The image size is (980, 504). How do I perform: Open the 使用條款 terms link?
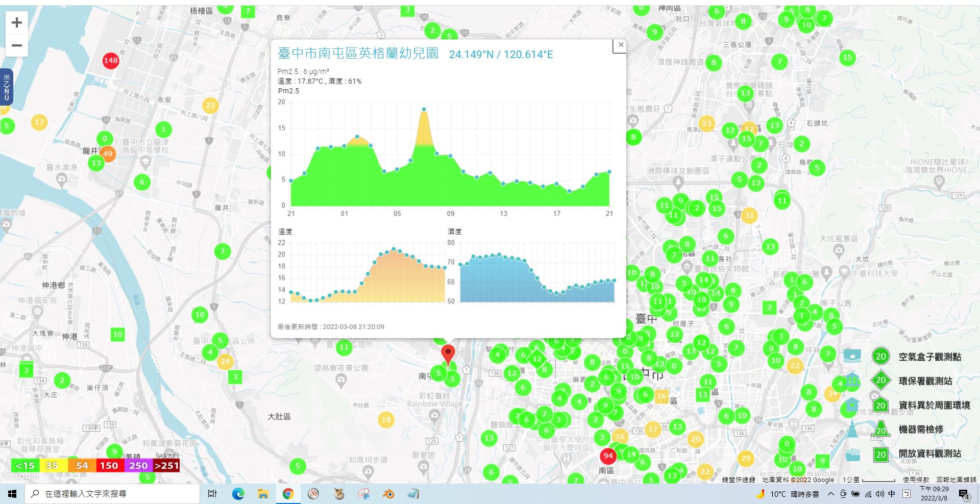(x=916, y=480)
